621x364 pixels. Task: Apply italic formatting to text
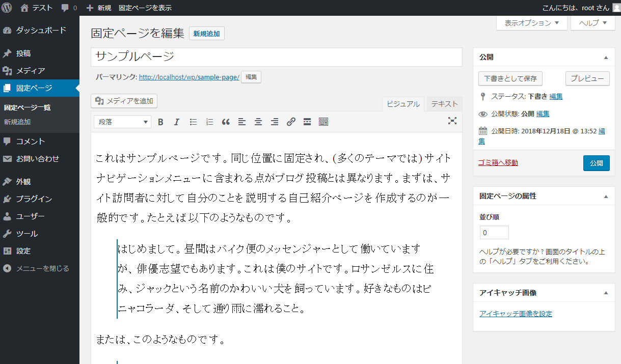177,122
